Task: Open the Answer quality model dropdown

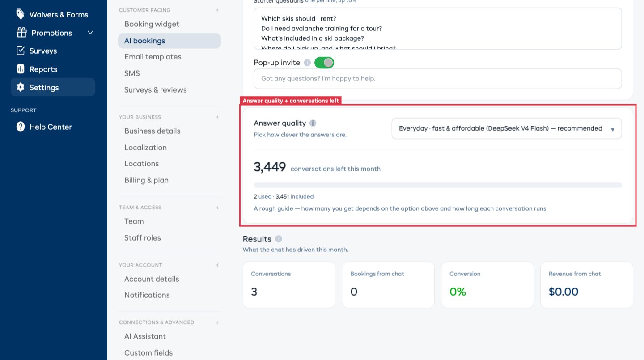Action: [507, 128]
